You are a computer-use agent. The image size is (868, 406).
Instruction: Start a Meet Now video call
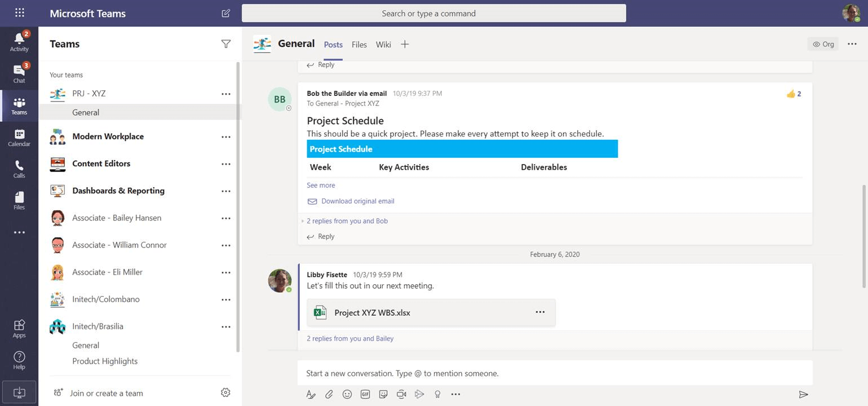pos(401,394)
